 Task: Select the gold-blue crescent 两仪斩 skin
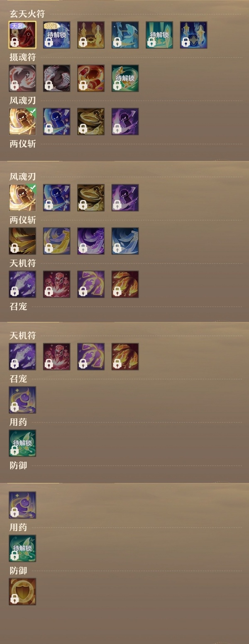(56, 241)
